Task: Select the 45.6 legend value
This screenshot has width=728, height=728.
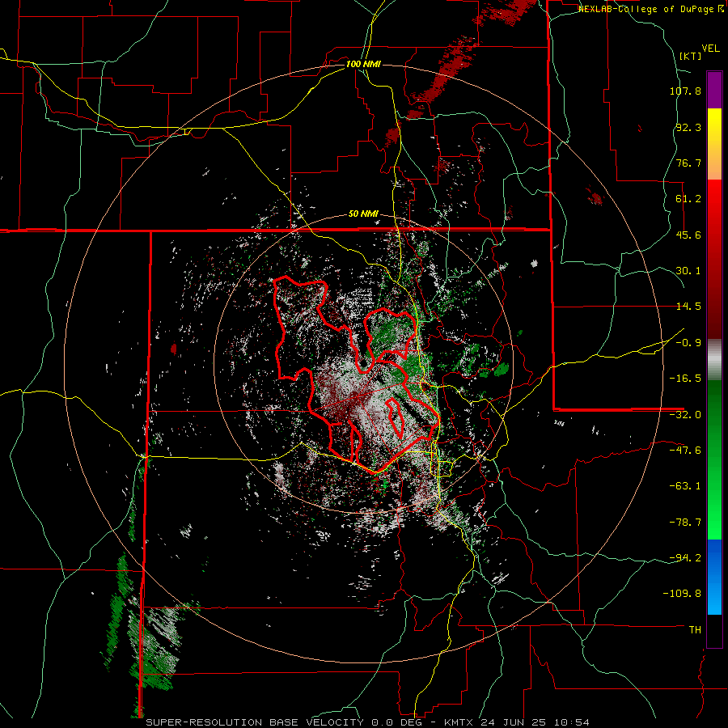Action: [688, 235]
